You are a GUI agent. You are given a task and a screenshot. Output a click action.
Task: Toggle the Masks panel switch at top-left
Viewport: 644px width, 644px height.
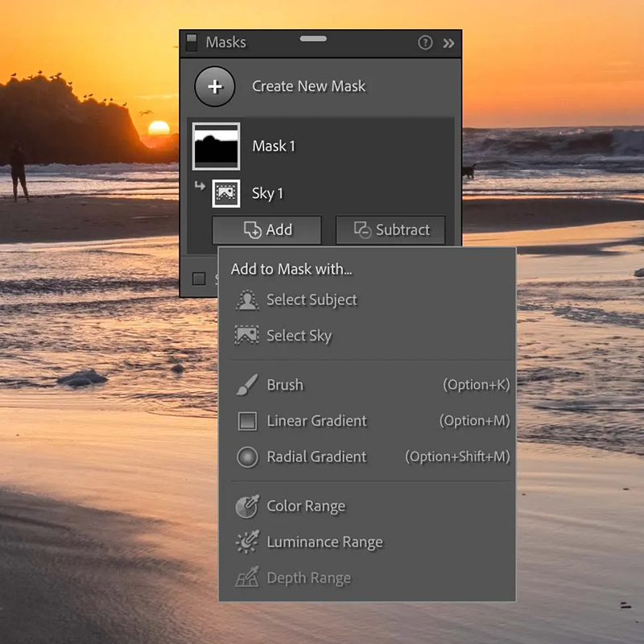192,42
